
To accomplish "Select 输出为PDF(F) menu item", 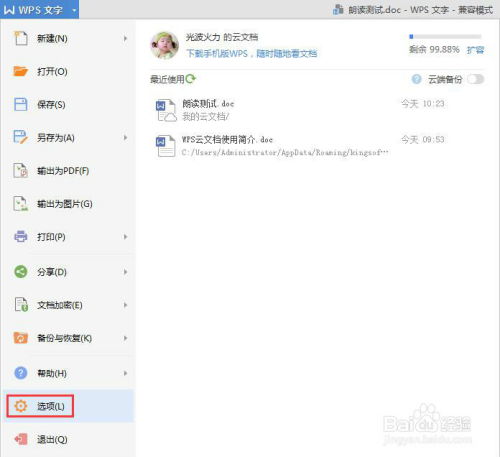I will coord(68,171).
